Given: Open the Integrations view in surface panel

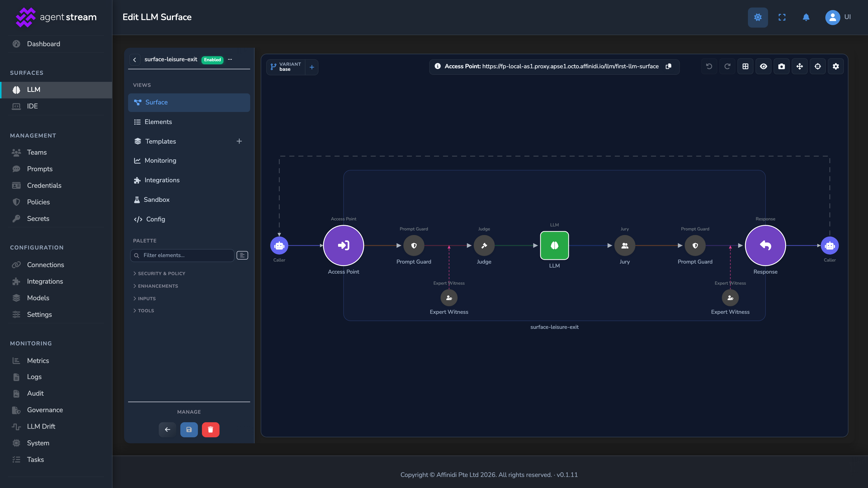Looking at the screenshot, I should click(x=189, y=180).
